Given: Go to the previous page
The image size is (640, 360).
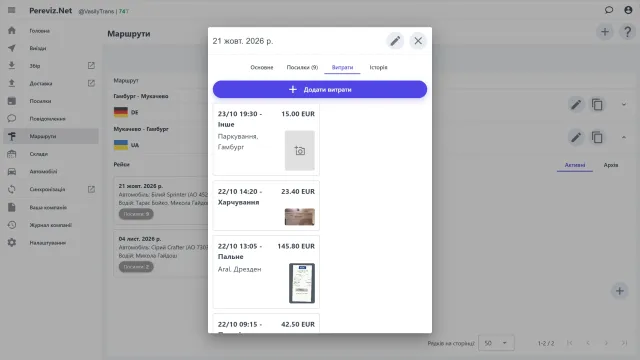Looking at the screenshot, I should [x=588, y=343].
